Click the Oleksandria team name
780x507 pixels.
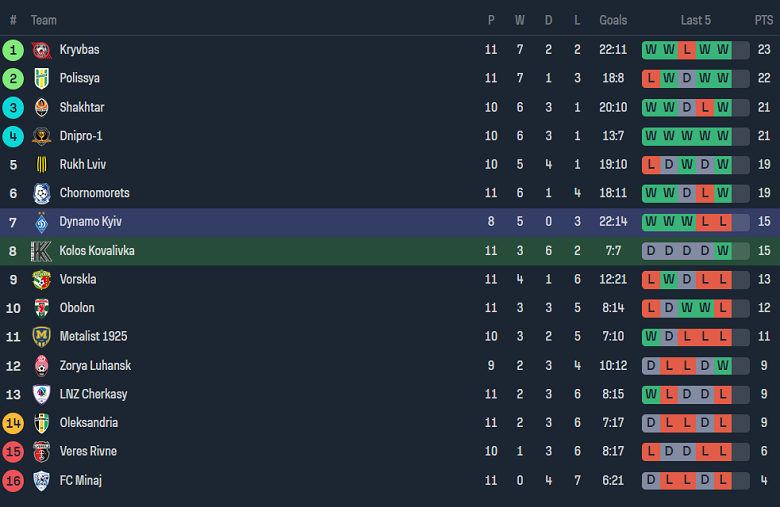(x=88, y=423)
